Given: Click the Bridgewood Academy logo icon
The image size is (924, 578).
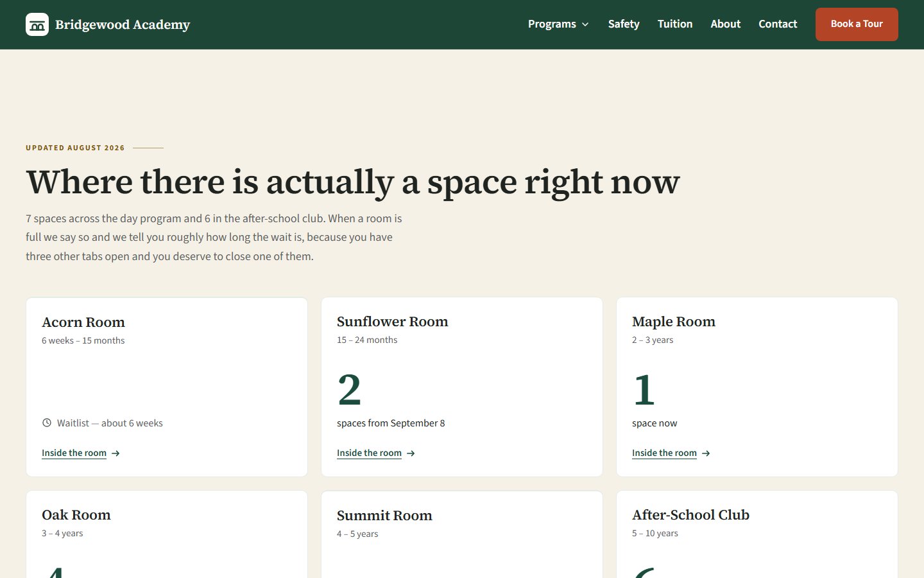Looking at the screenshot, I should 37,24.
